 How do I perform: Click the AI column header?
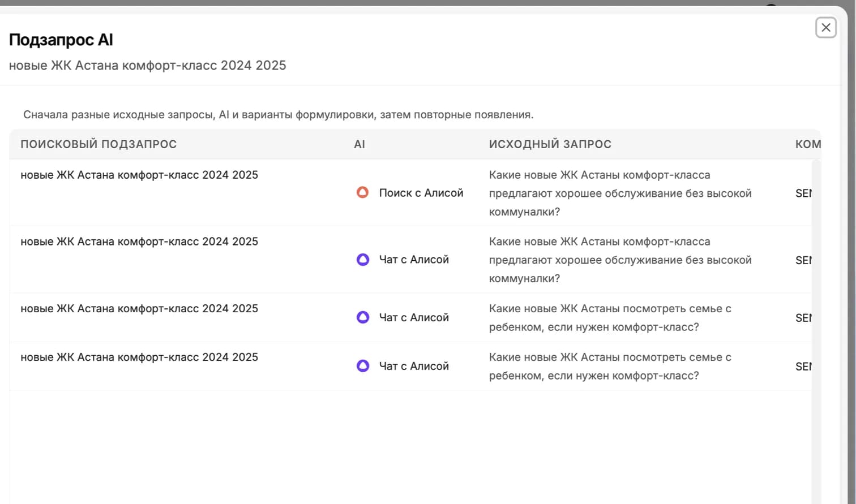point(359,144)
